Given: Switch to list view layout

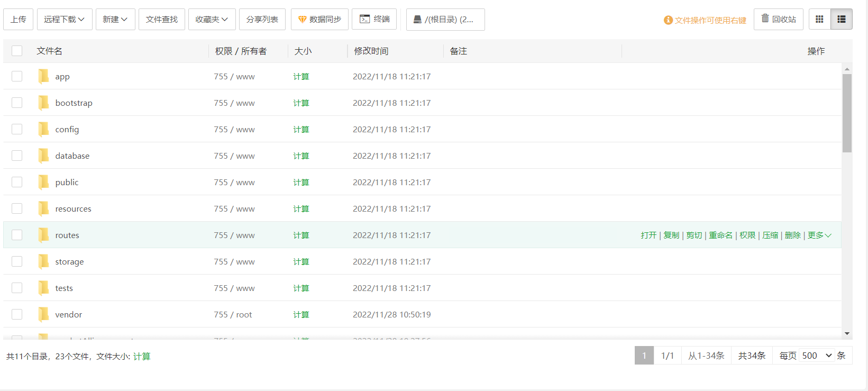Looking at the screenshot, I should (x=842, y=19).
